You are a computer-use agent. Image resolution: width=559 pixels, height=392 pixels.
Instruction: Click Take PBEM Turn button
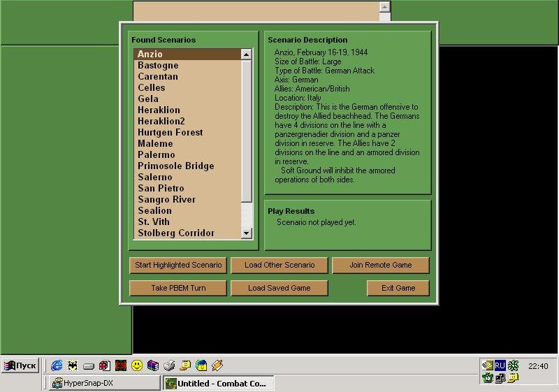tap(178, 288)
